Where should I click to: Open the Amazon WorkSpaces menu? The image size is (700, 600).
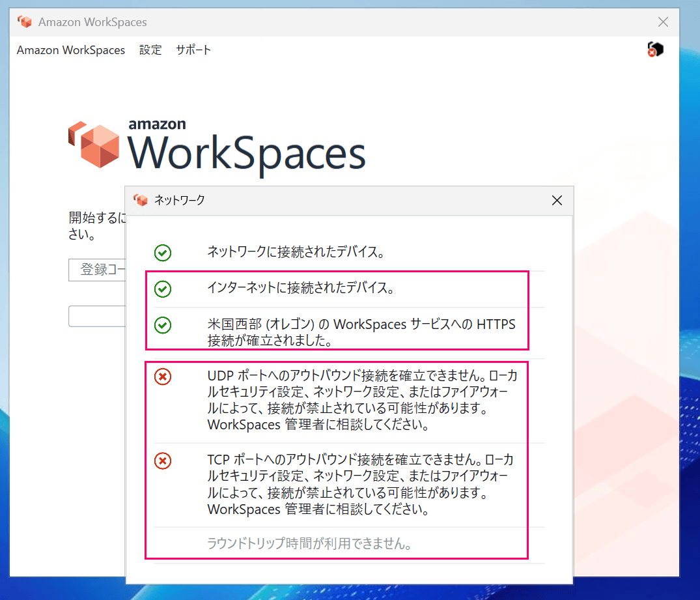pyautogui.click(x=70, y=50)
